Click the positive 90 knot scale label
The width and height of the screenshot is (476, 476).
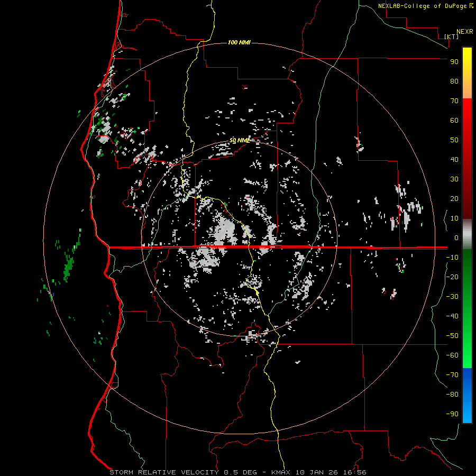tap(454, 62)
